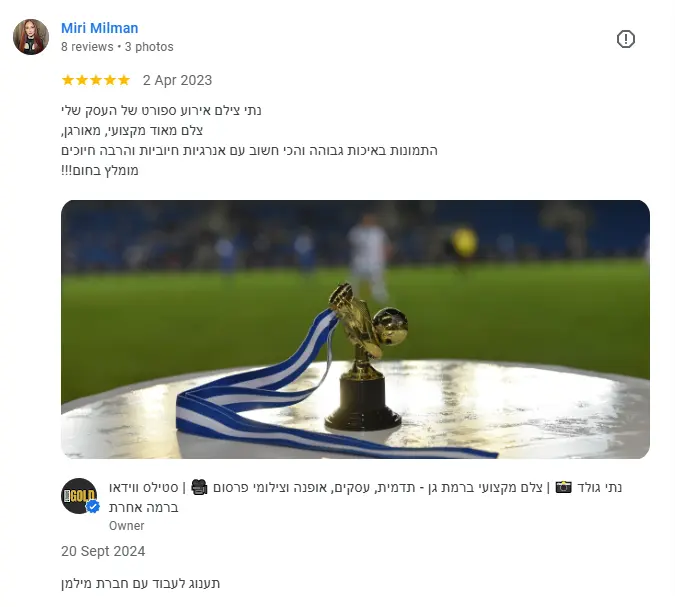Viewport: 675px width, 607px height.
Task: Click the second gold rating star
Action: 82,80
